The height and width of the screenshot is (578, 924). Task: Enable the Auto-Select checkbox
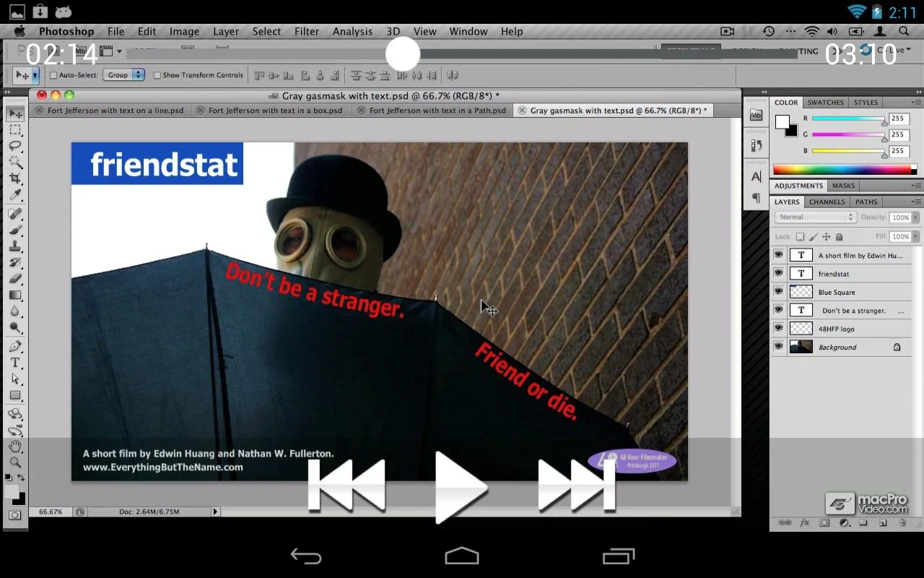pos(53,75)
